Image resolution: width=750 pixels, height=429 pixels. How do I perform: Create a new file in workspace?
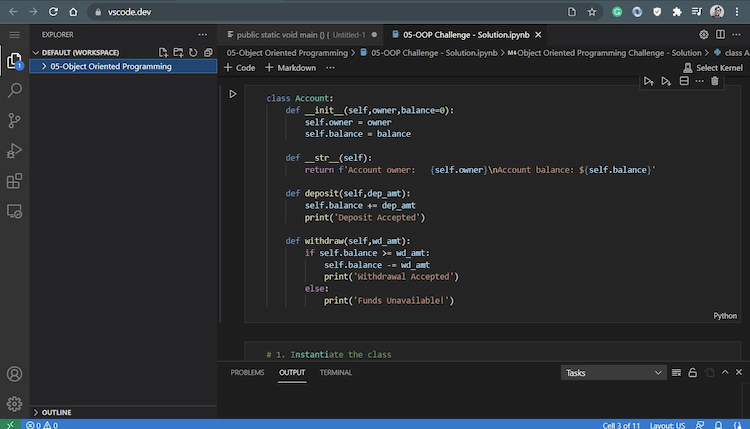click(x=163, y=53)
